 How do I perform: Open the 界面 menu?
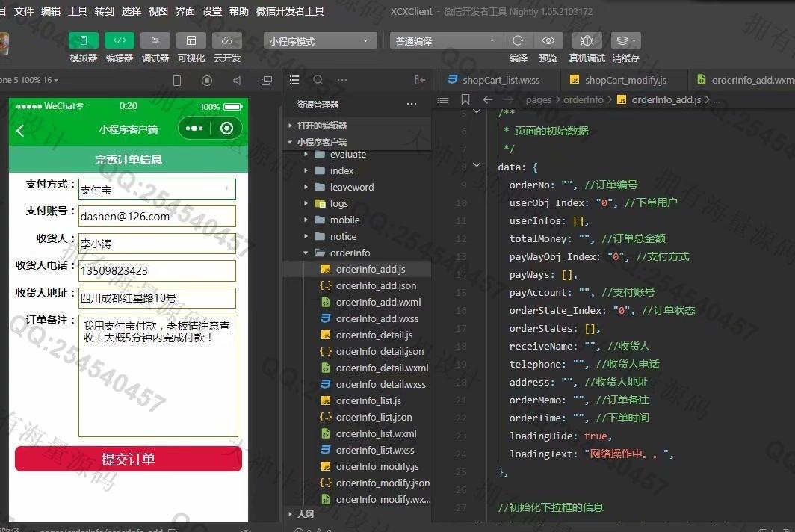point(185,11)
